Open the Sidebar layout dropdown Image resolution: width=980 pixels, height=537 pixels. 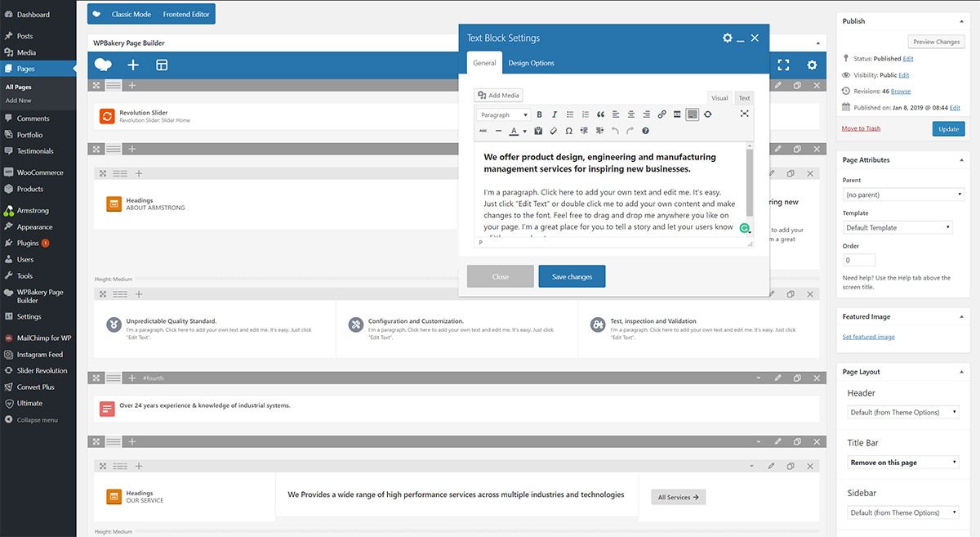pos(903,512)
